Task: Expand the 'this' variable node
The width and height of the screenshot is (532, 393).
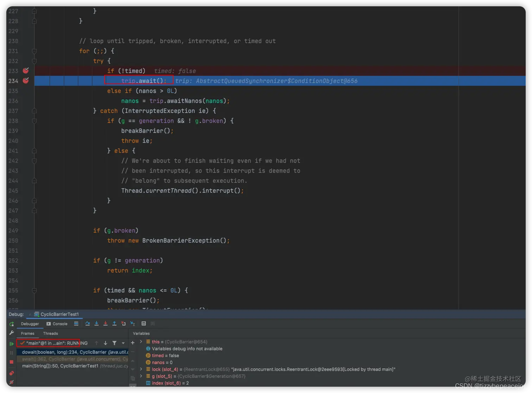Action: [141, 342]
